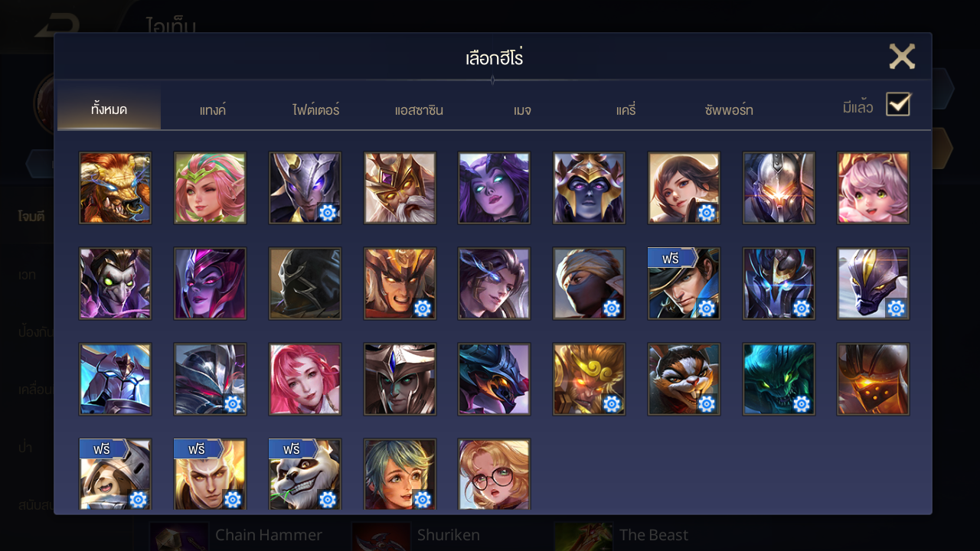Pick the masked ninja with white headband

(589, 283)
